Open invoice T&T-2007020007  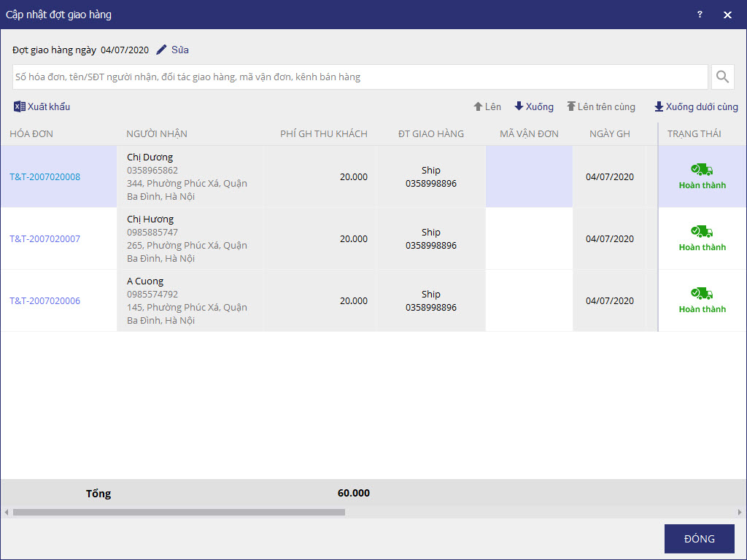(44, 238)
